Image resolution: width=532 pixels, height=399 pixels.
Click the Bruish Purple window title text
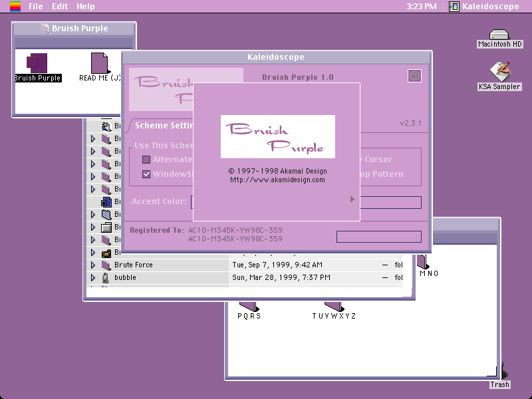(80, 29)
